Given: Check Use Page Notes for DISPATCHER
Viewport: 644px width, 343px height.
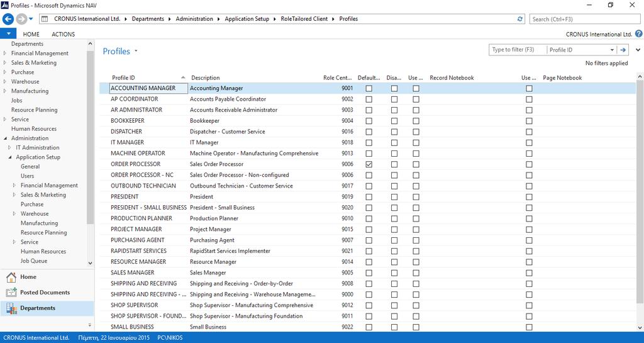Looking at the screenshot, I should [x=529, y=132].
